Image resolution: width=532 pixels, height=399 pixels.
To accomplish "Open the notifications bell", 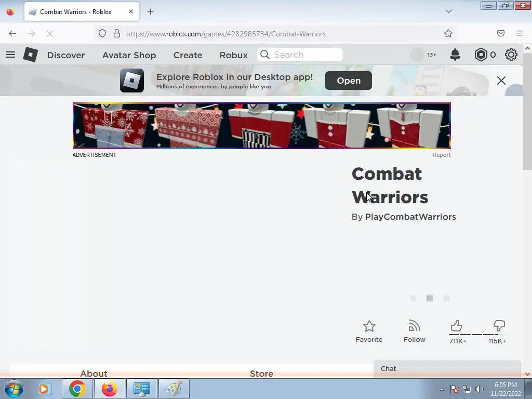I will pos(455,55).
